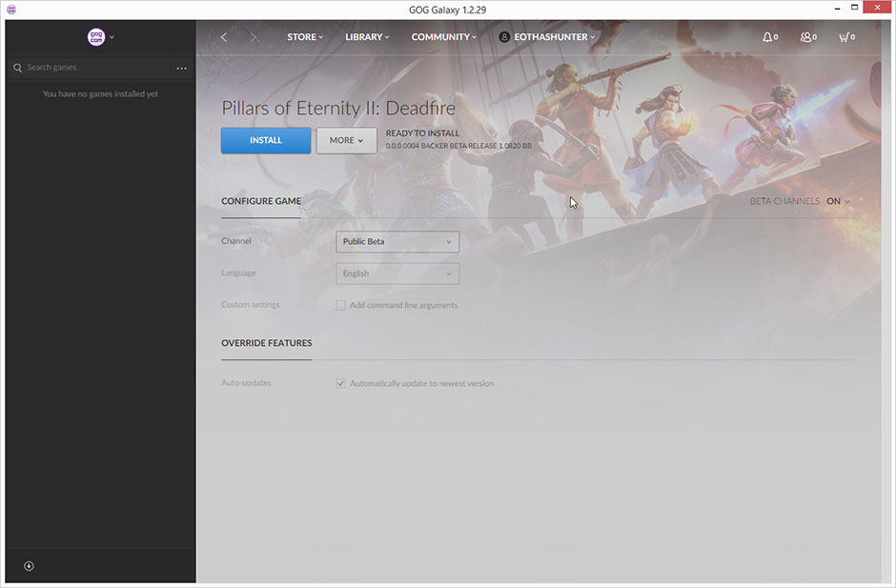Minimize the GOG Galaxy window
The width and height of the screenshot is (896, 588).
click(x=837, y=8)
